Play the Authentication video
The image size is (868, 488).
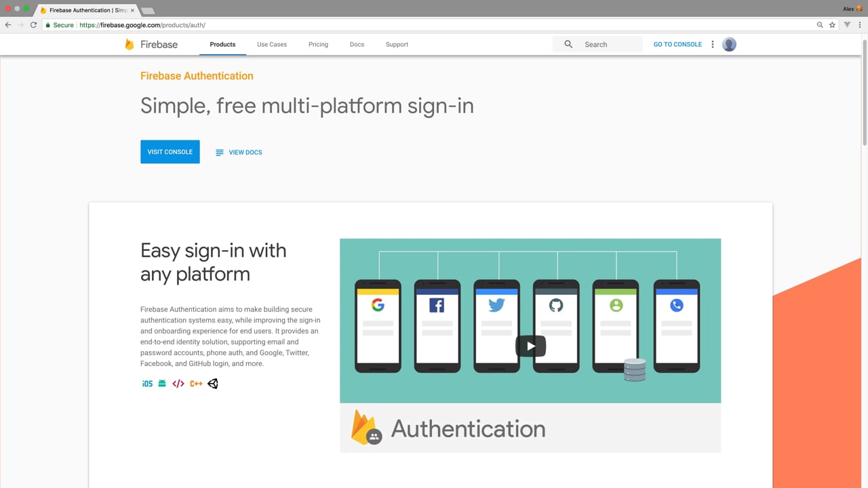530,346
